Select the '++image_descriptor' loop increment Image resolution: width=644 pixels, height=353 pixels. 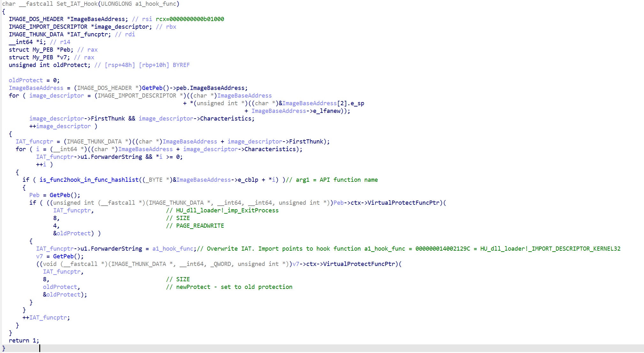(x=60, y=126)
